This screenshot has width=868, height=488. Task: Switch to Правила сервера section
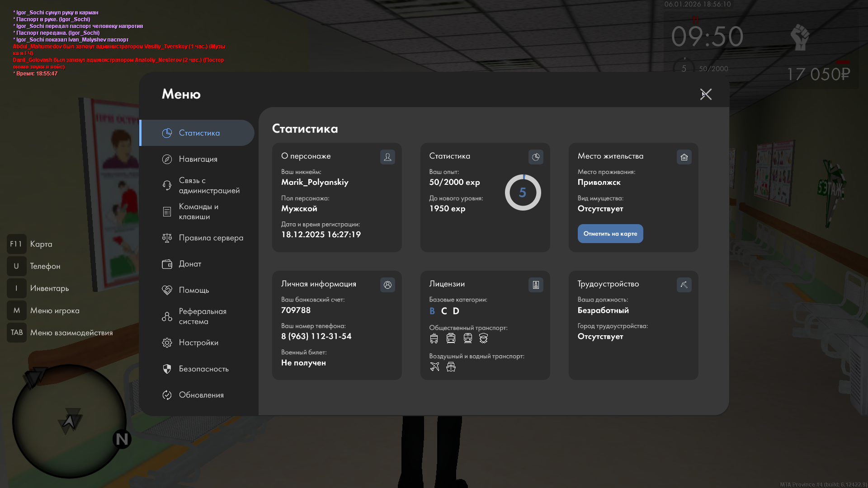[211, 238]
